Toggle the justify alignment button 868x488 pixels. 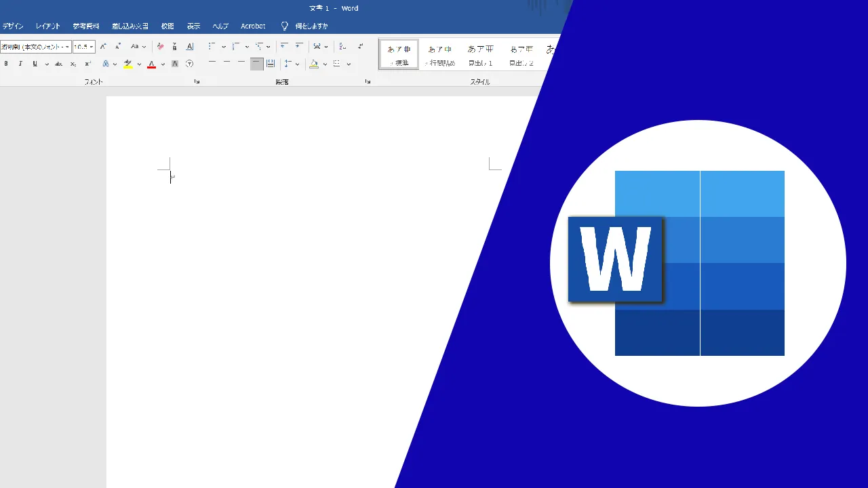pyautogui.click(x=256, y=64)
